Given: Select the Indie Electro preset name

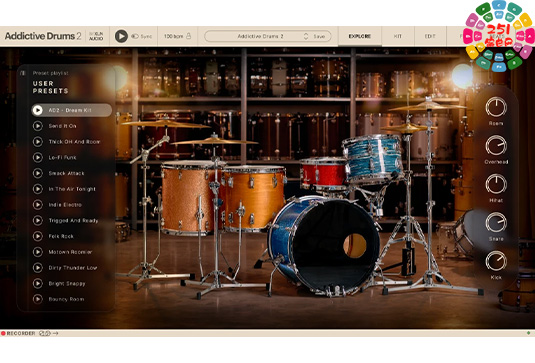Looking at the screenshot, I should tap(65, 204).
